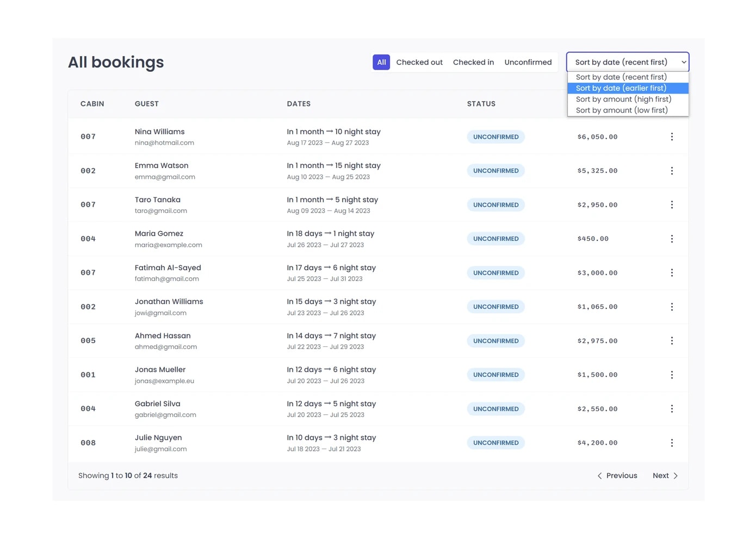The image size is (756, 540).
Task: Filter bookings by Checked in
Action: pos(473,62)
